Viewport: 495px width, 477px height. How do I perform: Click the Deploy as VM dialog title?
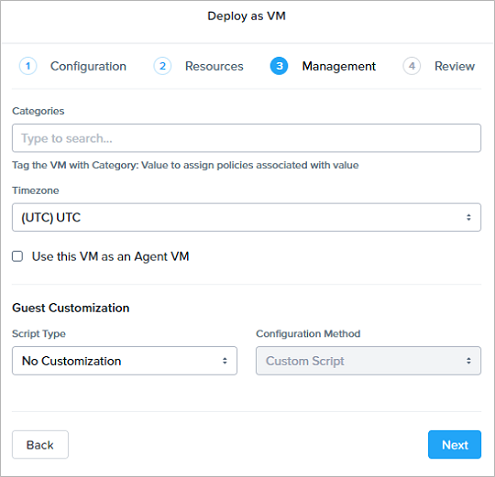tap(247, 16)
